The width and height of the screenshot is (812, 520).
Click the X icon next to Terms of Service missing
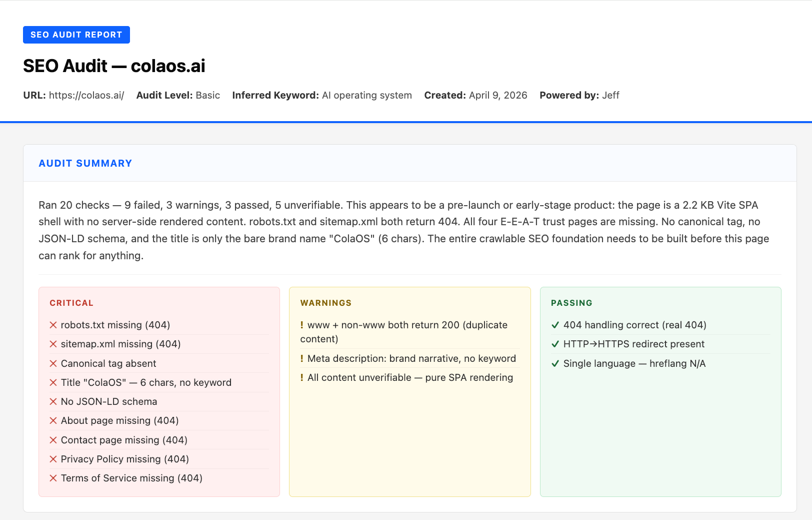[x=53, y=478]
